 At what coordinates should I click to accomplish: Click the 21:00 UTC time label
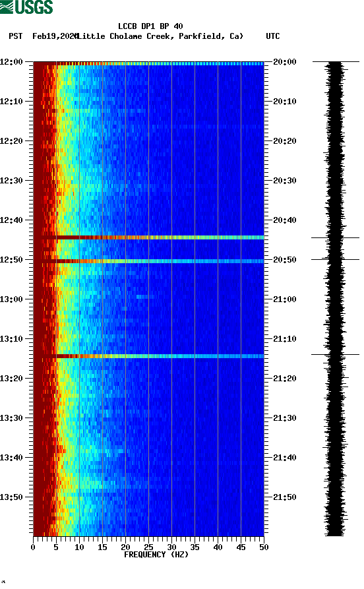(285, 299)
